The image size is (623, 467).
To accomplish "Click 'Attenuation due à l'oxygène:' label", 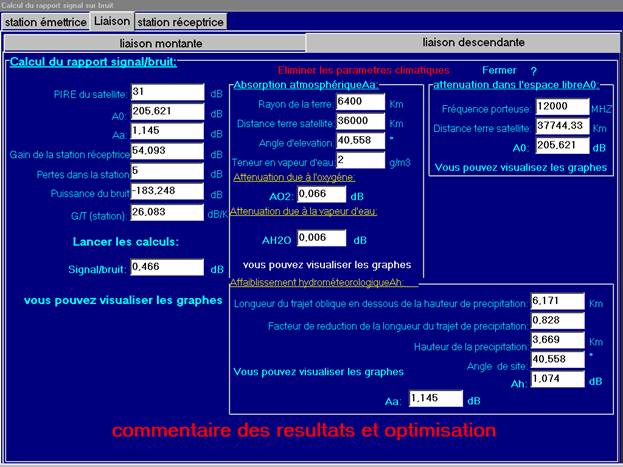I will point(294,177).
